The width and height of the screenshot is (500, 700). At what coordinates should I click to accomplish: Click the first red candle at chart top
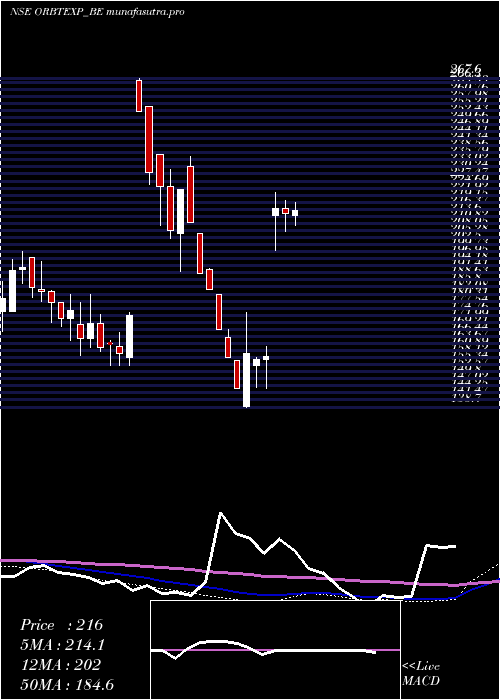click(x=139, y=96)
